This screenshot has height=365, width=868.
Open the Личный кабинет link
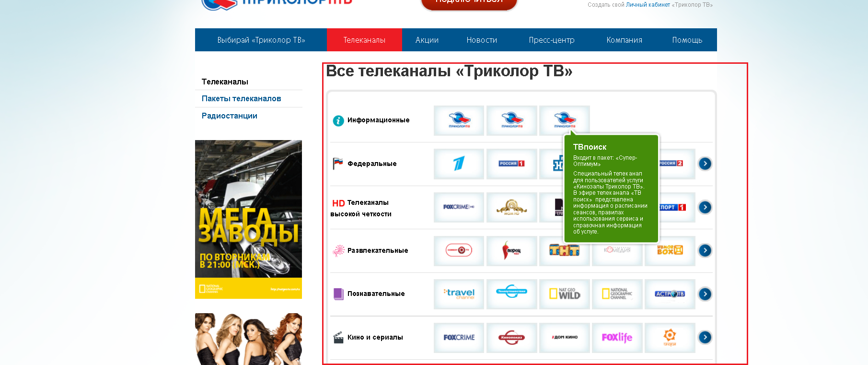(x=648, y=5)
